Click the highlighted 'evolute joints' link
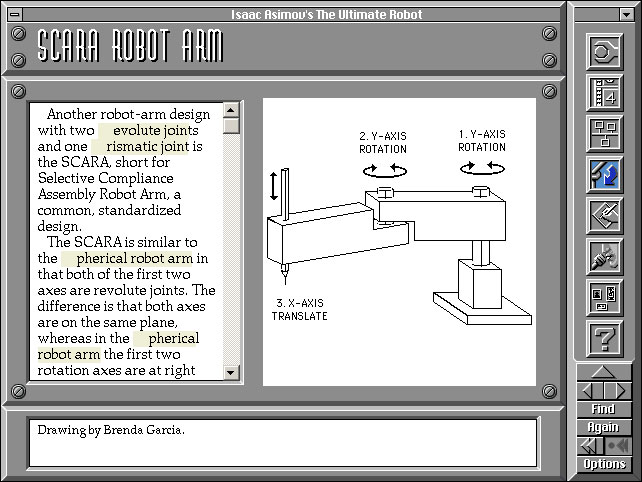The width and height of the screenshot is (642, 482). (x=148, y=131)
